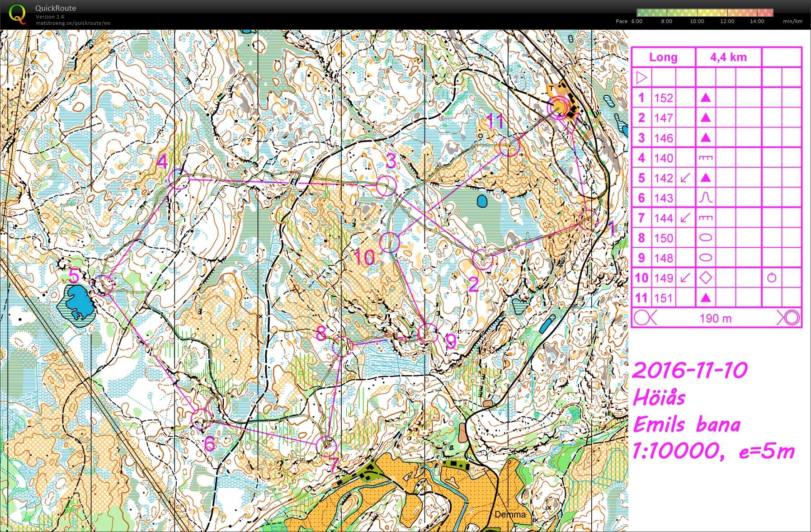
Task: Click control circle 8 on the map
Action: click(343, 346)
